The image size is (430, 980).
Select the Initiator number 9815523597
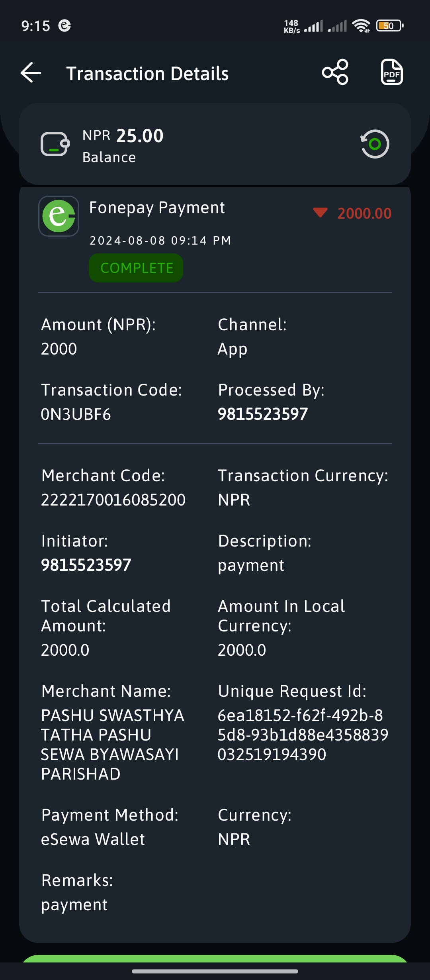pyautogui.click(x=86, y=565)
